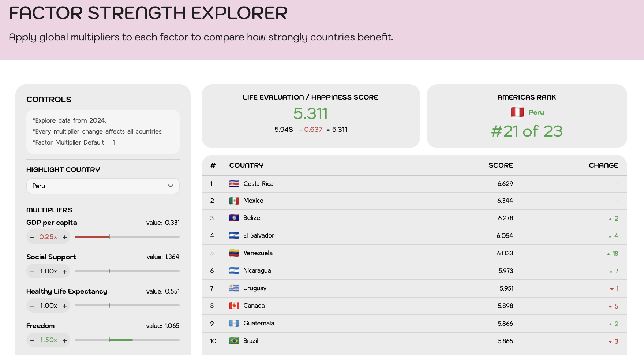The width and height of the screenshot is (644, 355).
Task: Increase the GDP per capita multiplier
Action: click(x=65, y=237)
